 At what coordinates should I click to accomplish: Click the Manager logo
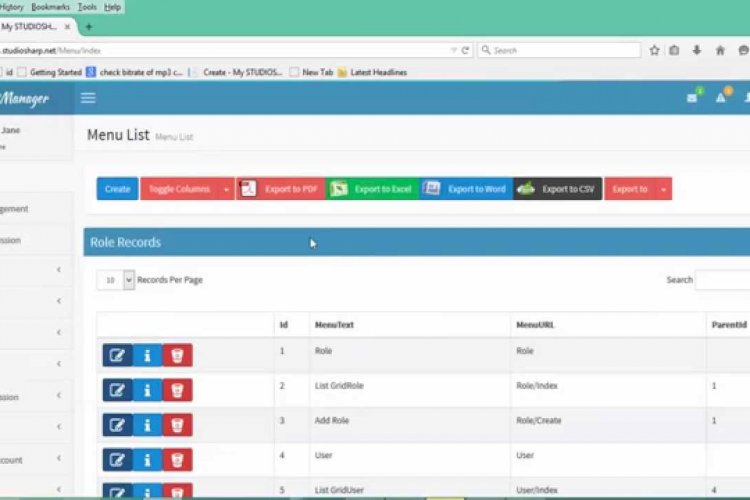click(x=25, y=99)
